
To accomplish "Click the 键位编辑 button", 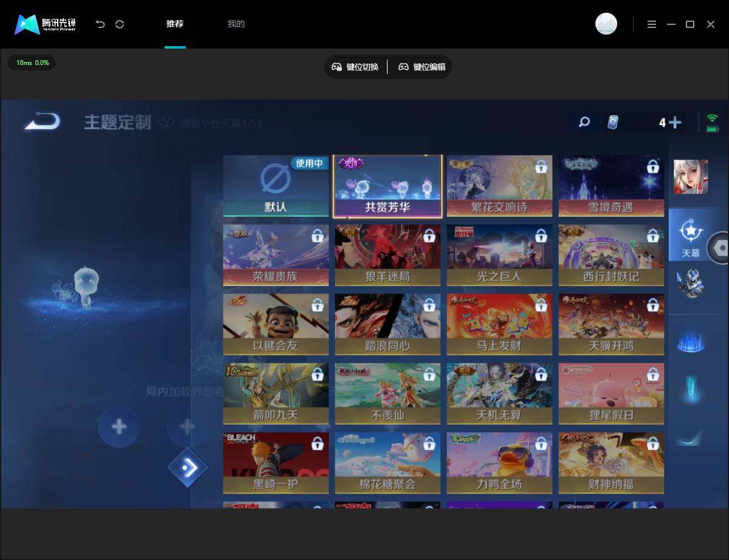I will tap(422, 67).
